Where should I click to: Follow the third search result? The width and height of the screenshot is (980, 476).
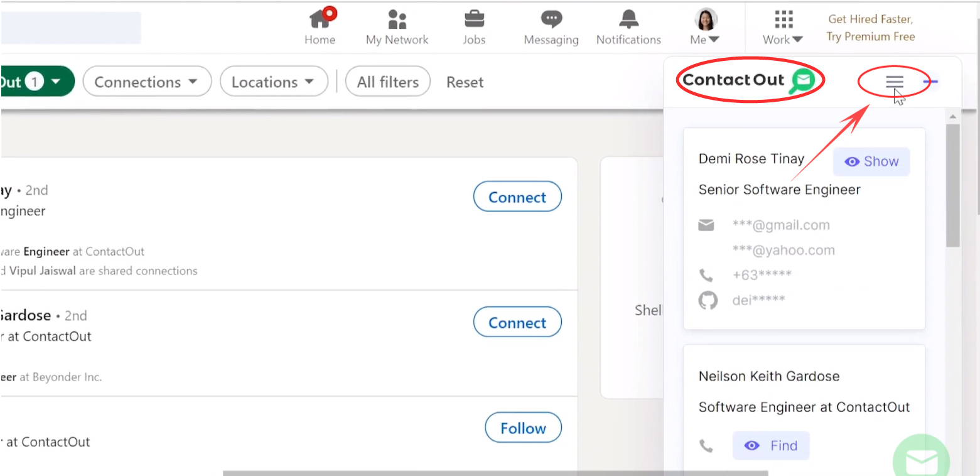pyautogui.click(x=523, y=428)
